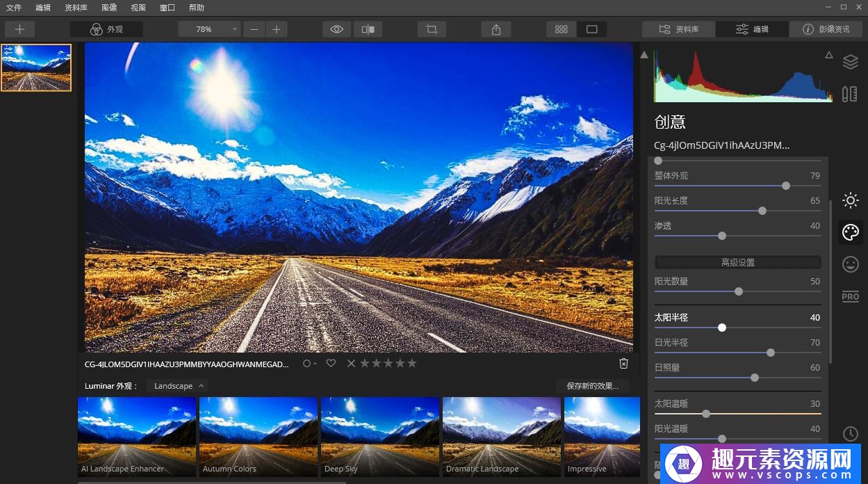Click the crop tool icon
Screen dimensions: 868x484
pyautogui.click(x=432, y=29)
